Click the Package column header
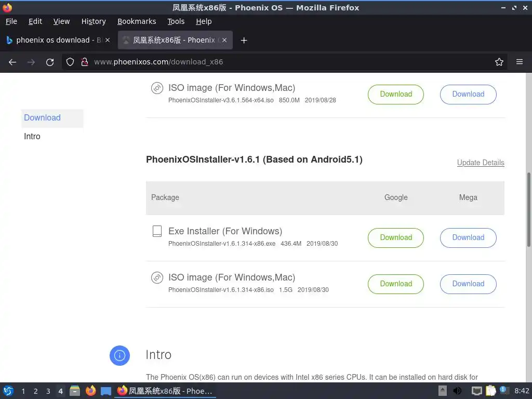 (165, 197)
